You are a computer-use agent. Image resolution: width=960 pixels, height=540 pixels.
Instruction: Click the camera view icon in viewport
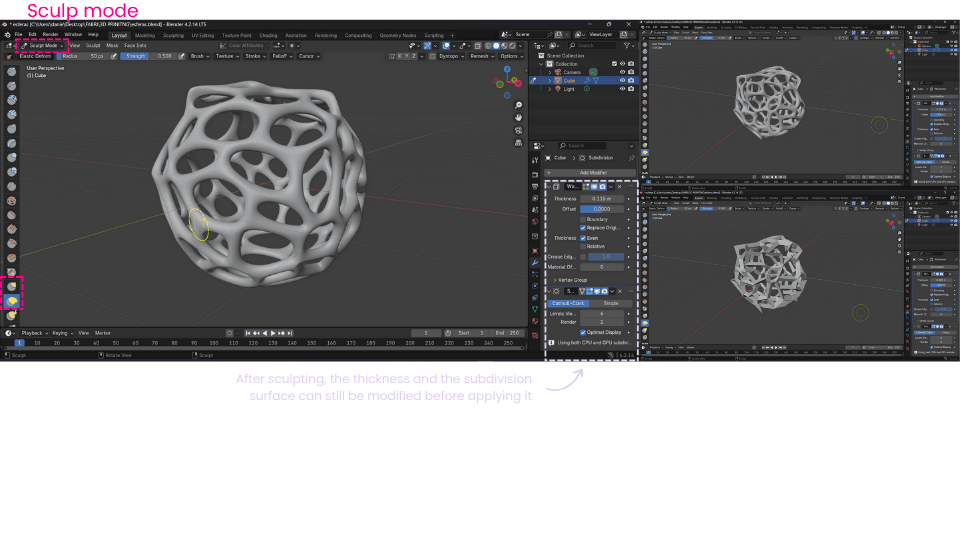518,131
